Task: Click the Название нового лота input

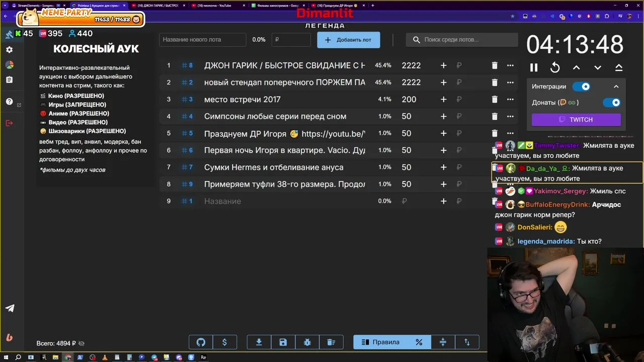Action: 203,40
